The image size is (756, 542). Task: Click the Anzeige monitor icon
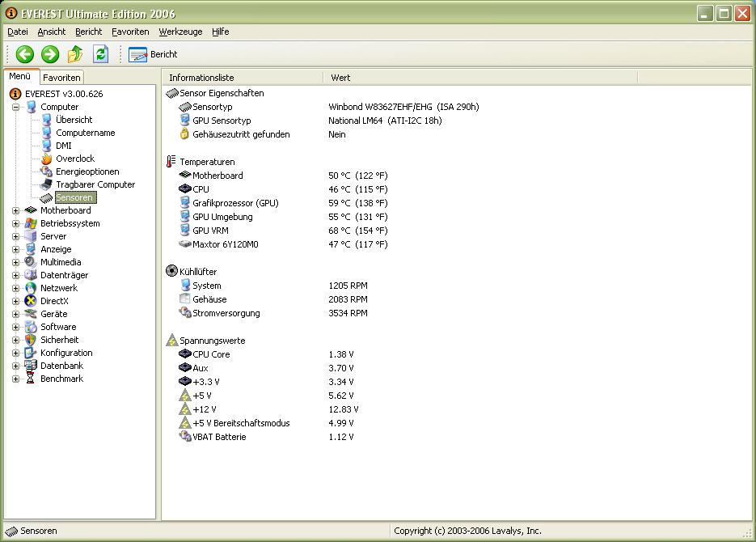(31, 249)
